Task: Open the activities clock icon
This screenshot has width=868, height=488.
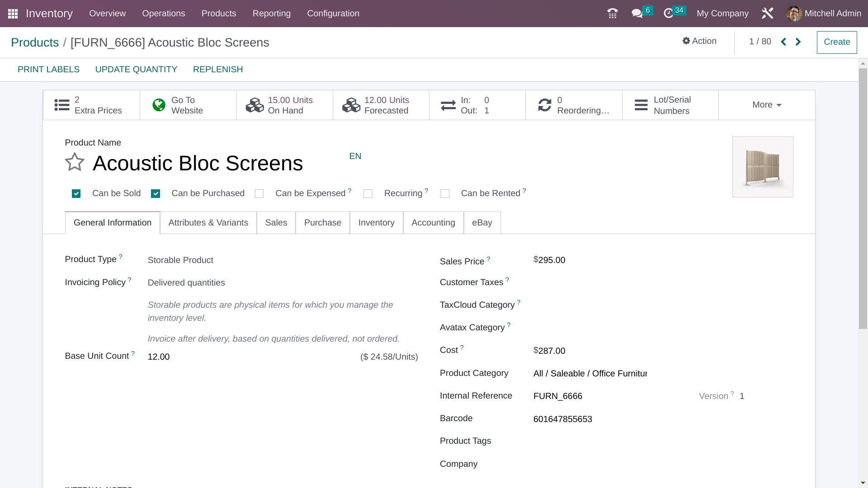Action: click(x=669, y=14)
